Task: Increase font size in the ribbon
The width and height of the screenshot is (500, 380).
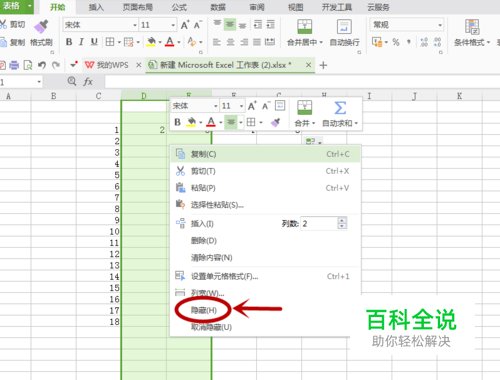Action: (185, 25)
